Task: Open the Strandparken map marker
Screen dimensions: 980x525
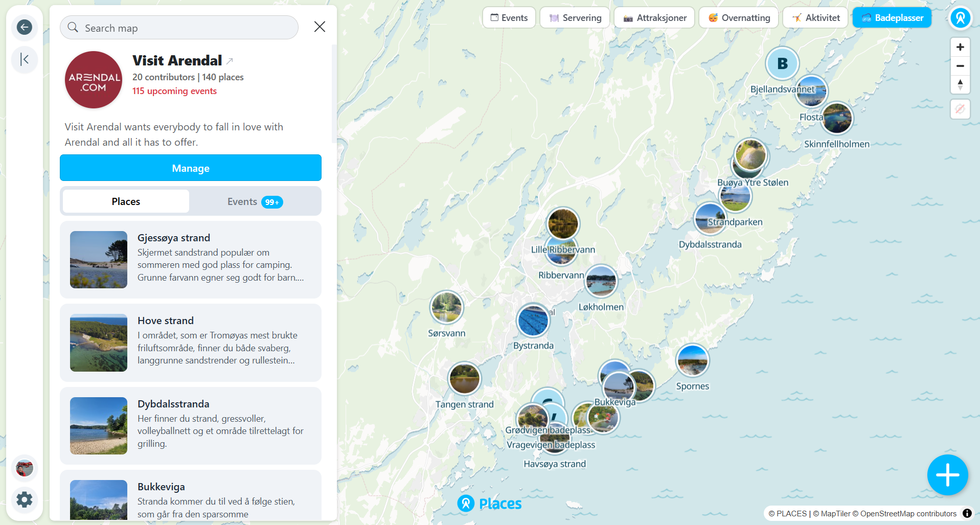Action: [735, 196]
